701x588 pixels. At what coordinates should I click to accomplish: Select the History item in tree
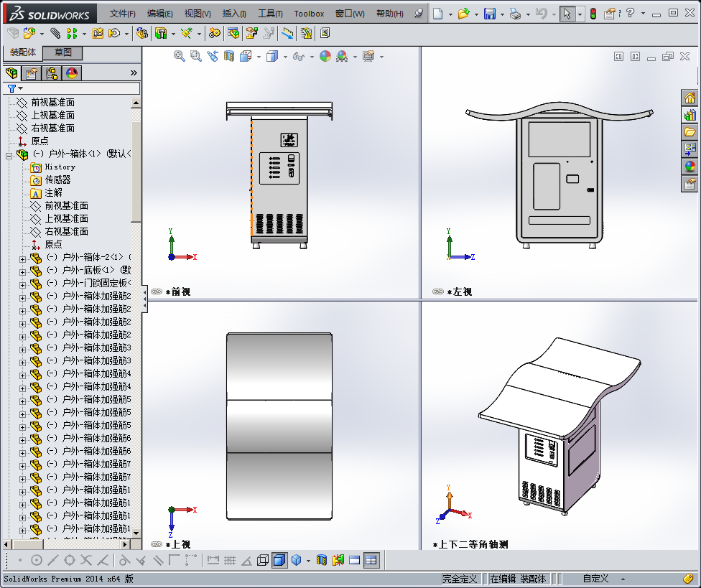(x=60, y=167)
